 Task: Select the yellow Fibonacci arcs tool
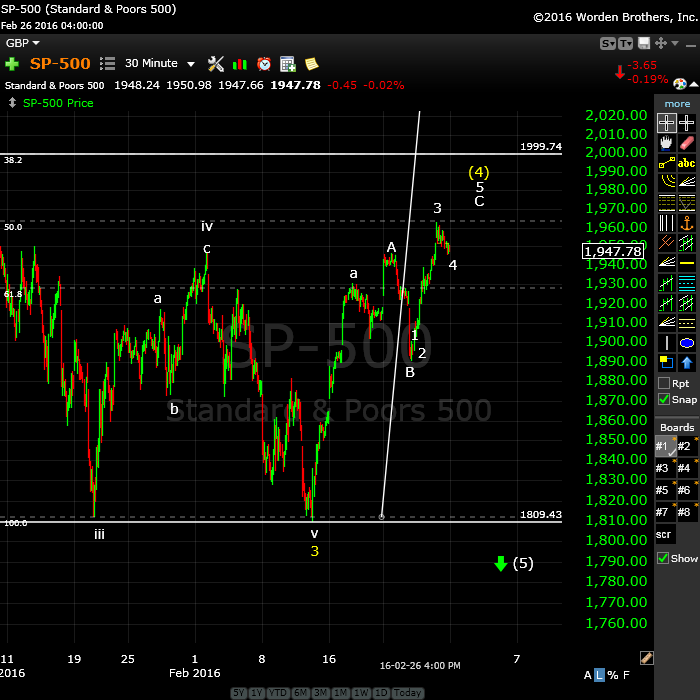coord(666,182)
